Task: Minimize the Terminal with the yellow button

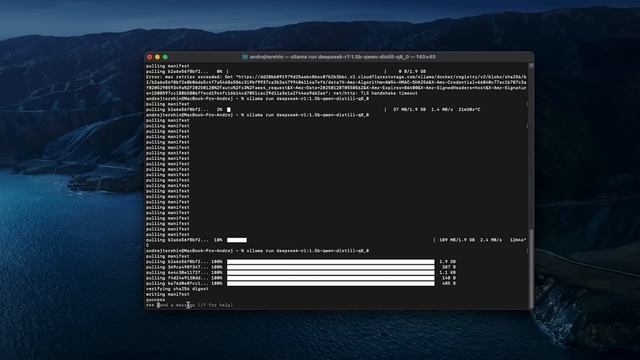Action: [x=158, y=57]
